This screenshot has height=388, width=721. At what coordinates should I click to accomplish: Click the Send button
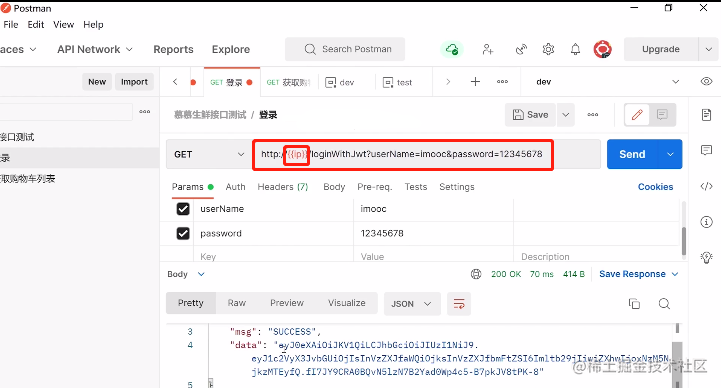pyautogui.click(x=633, y=154)
